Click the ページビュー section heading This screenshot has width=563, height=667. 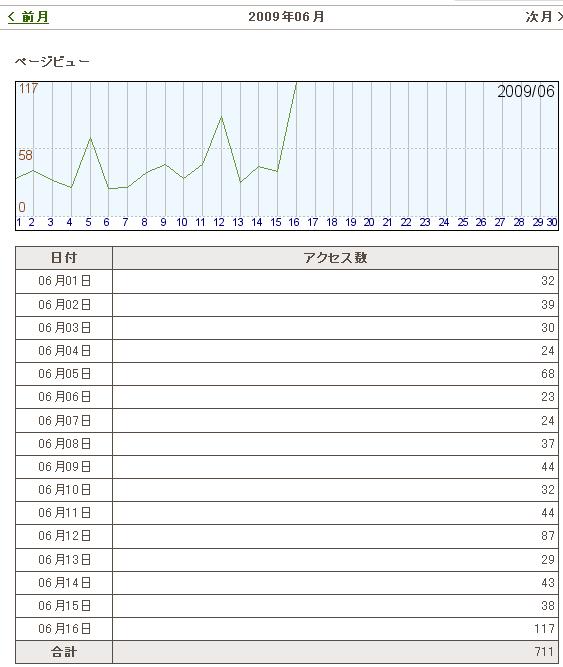(x=52, y=62)
